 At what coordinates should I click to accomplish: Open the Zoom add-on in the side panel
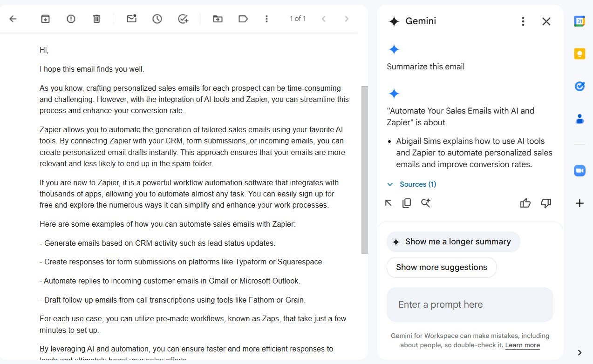[579, 170]
